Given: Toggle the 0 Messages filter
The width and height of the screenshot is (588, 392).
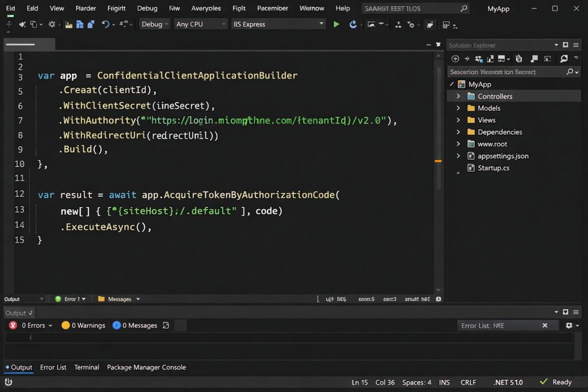Looking at the screenshot, I should (x=135, y=325).
